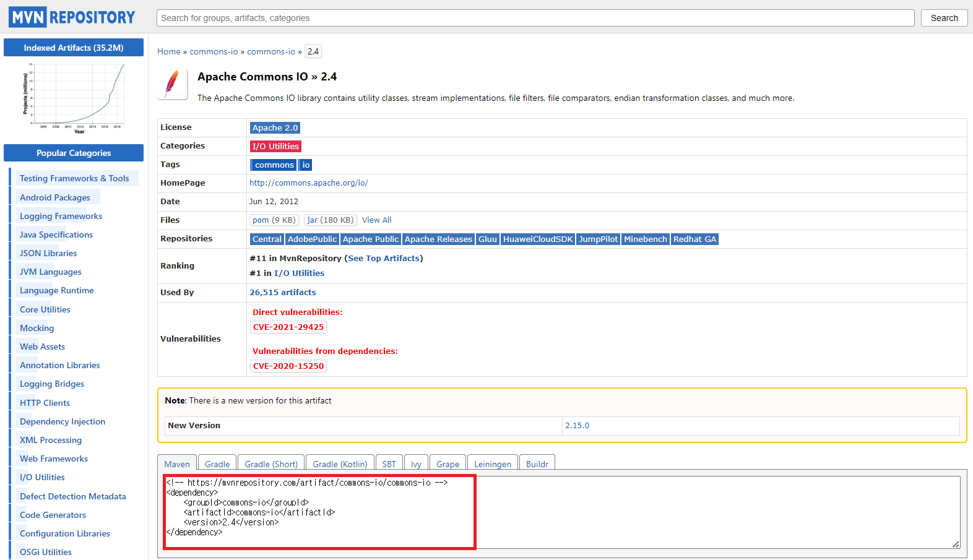Switch to the Ivy tab

click(416, 463)
